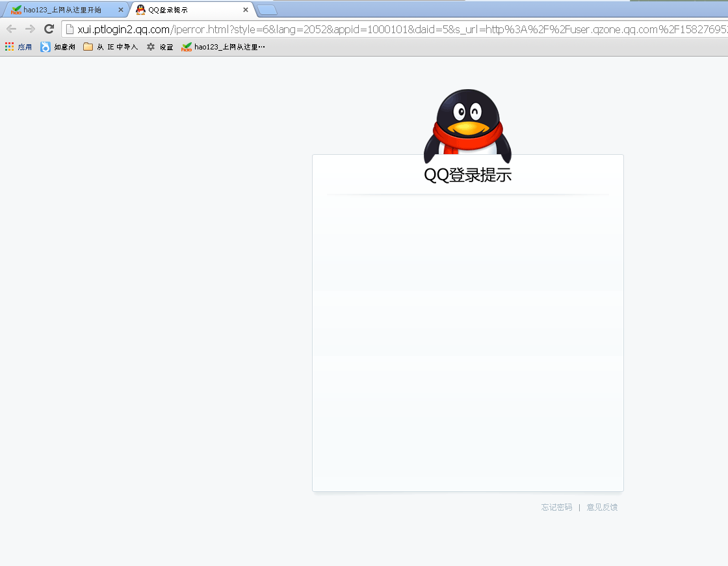Reload the current page
Image resolution: width=728 pixels, height=566 pixels.
pyautogui.click(x=49, y=29)
